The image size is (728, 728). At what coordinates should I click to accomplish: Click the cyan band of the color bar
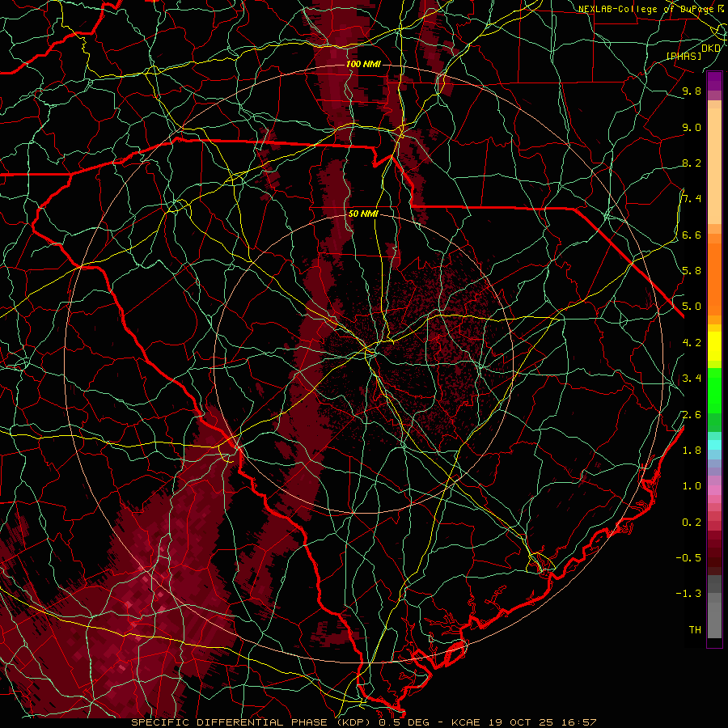pos(714,444)
